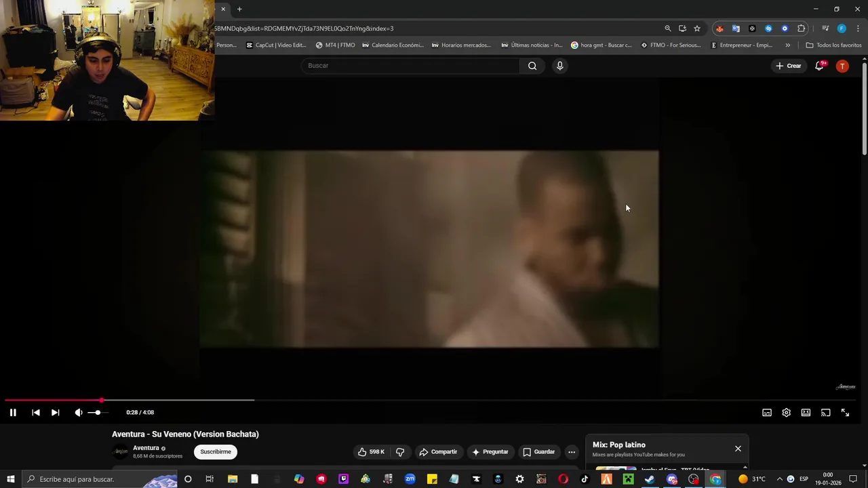Open YouTube notifications bell
Image resolution: width=868 pixels, height=488 pixels.
819,66
